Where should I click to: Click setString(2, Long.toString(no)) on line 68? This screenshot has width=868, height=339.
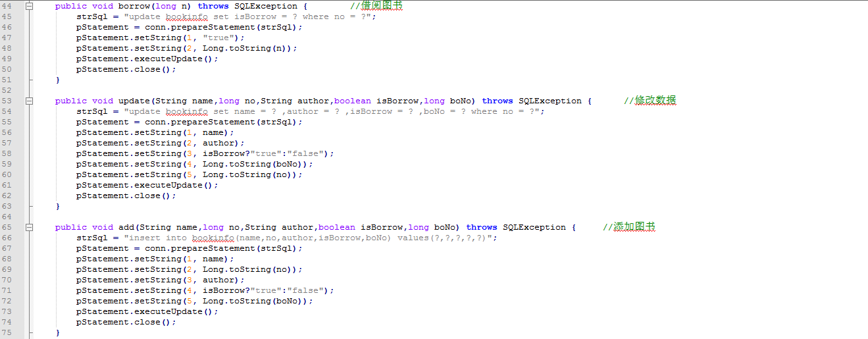218,269
